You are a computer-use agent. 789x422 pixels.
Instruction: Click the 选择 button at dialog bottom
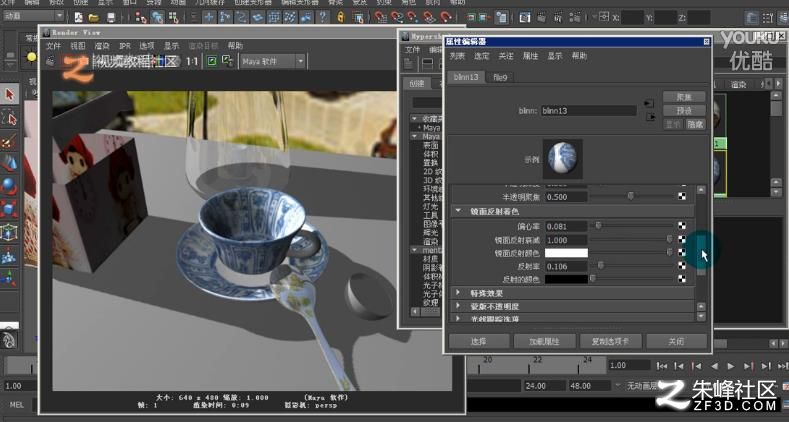479,341
